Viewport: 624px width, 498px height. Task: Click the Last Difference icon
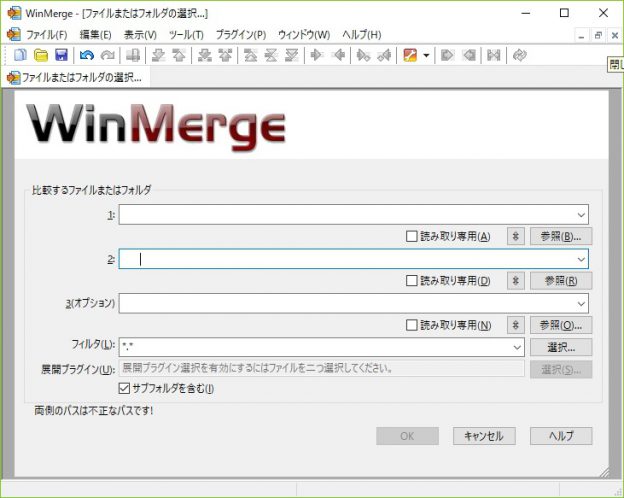click(292, 55)
